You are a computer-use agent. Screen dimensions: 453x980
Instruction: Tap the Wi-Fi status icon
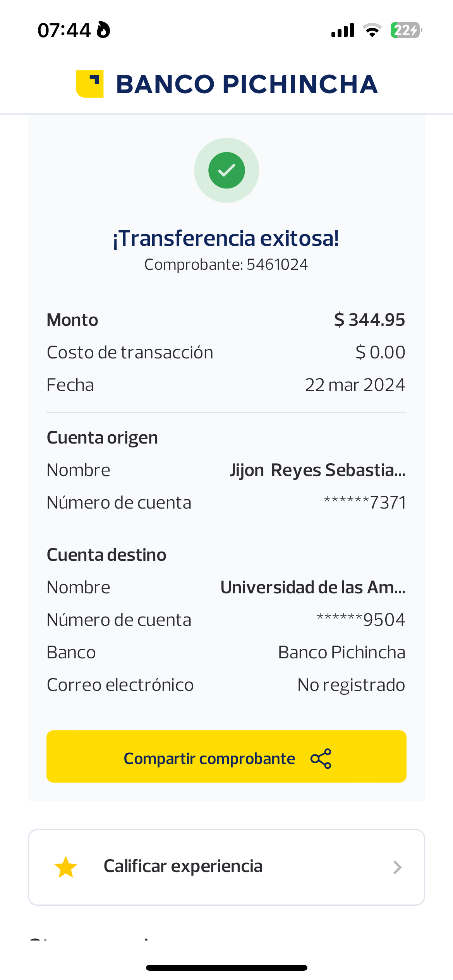[372, 30]
